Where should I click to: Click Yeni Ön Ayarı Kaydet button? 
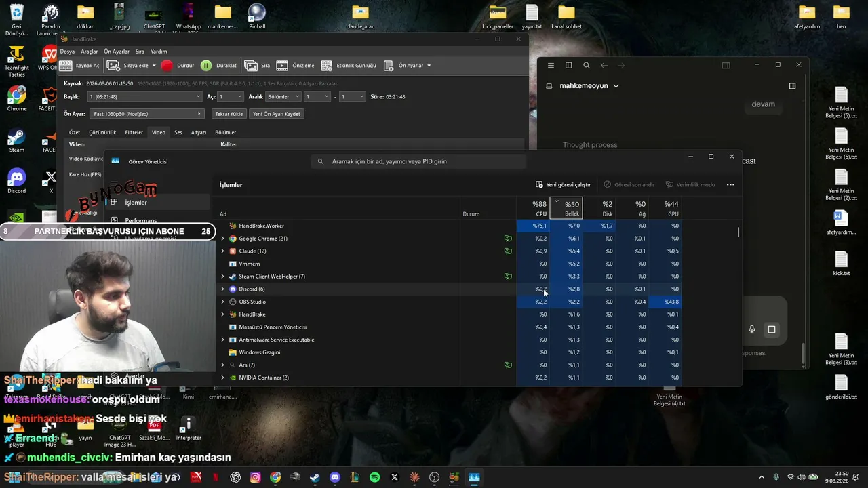tap(277, 114)
